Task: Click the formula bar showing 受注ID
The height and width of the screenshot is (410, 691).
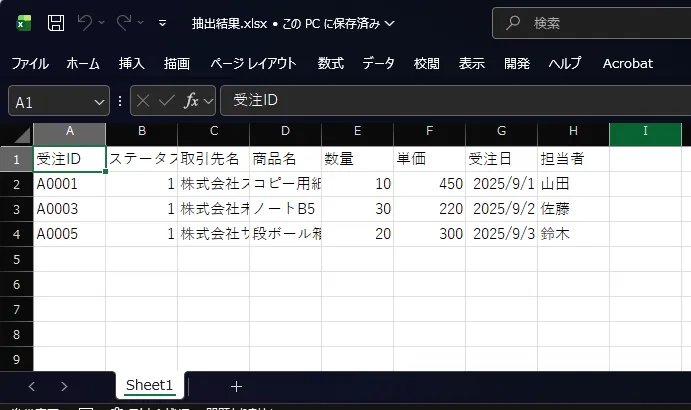Action: tap(450, 101)
